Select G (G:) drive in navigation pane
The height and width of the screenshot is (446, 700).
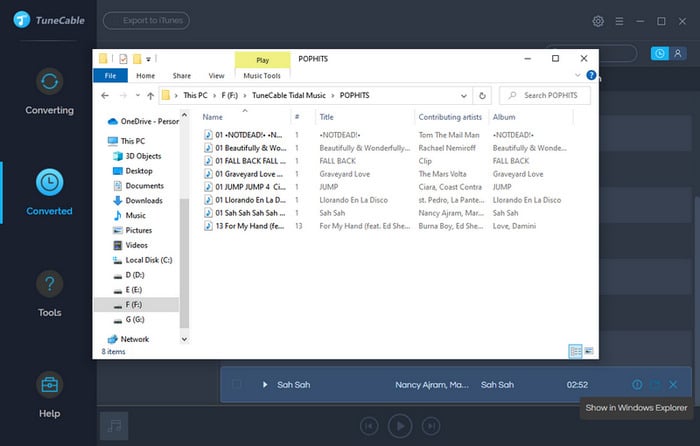point(129,319)
